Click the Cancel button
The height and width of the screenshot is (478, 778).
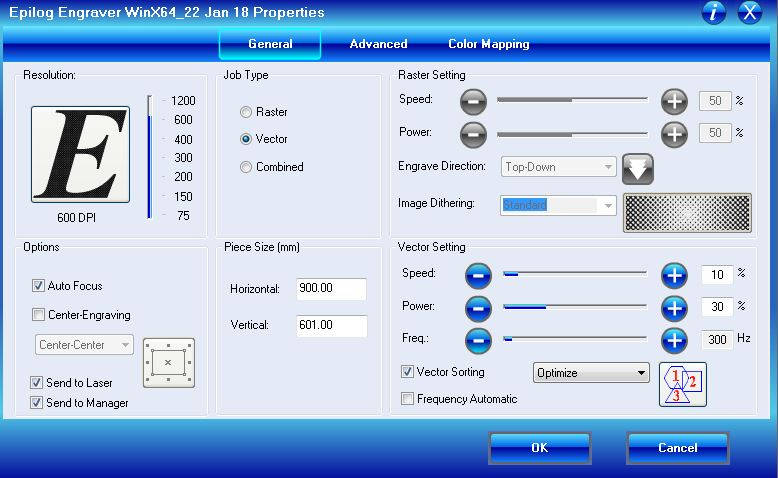pos(678,448)
